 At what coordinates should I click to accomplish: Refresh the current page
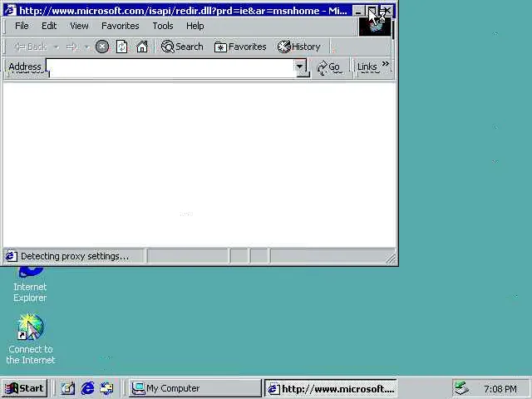pos(122,47)
